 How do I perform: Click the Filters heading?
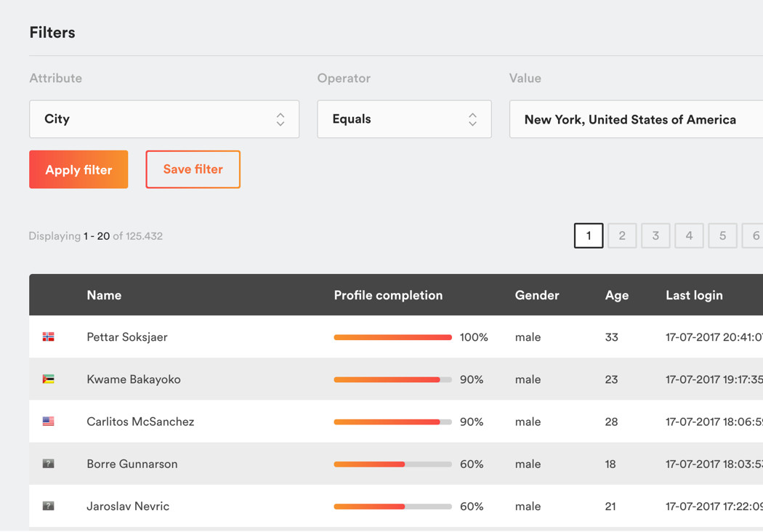point(52,32)
